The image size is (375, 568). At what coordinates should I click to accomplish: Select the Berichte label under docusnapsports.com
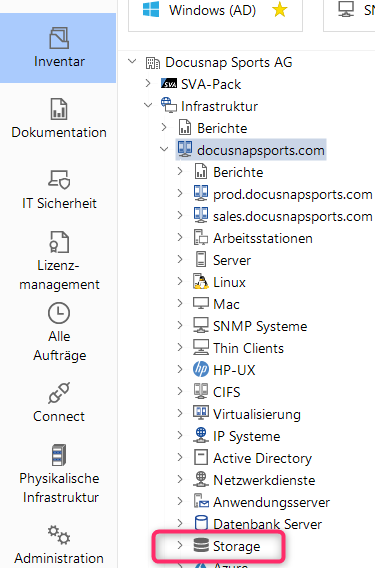(x=238, y=172)
